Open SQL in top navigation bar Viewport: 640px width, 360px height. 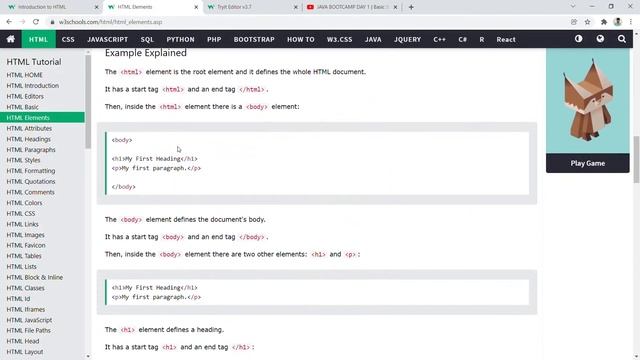coord(147,39)
